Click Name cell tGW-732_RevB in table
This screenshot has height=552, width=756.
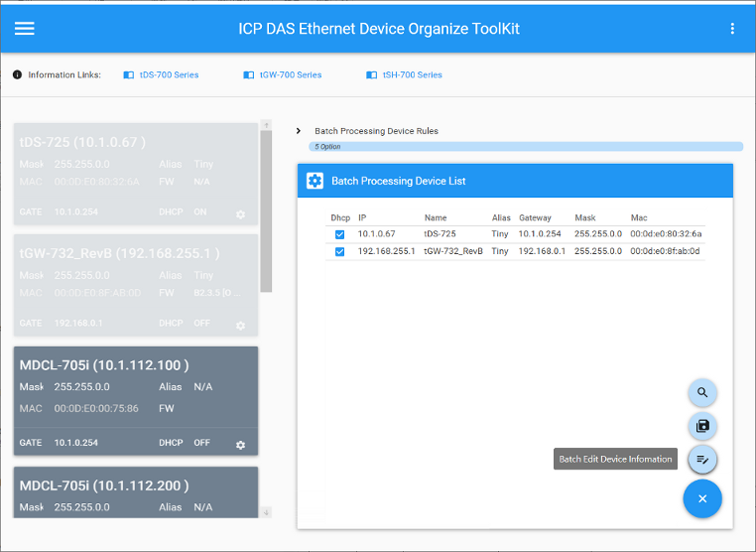coord(453,251)
